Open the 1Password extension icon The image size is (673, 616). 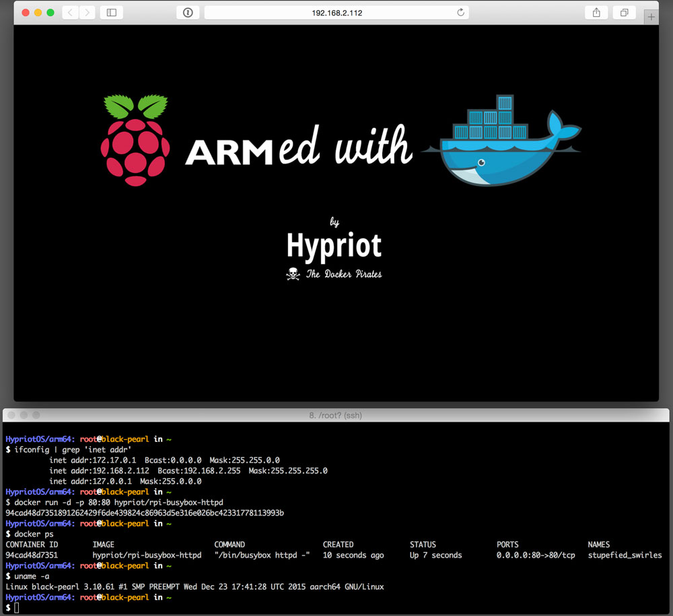click(188, 12)
